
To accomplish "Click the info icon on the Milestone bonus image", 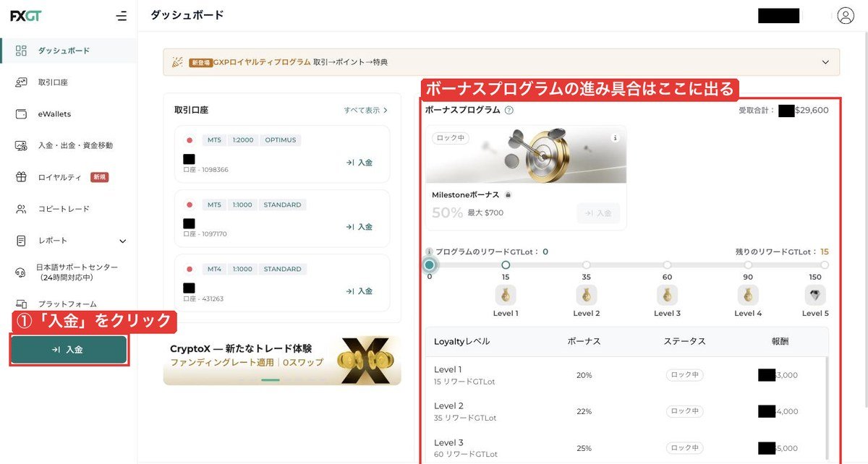I will [x=616, y=137].
